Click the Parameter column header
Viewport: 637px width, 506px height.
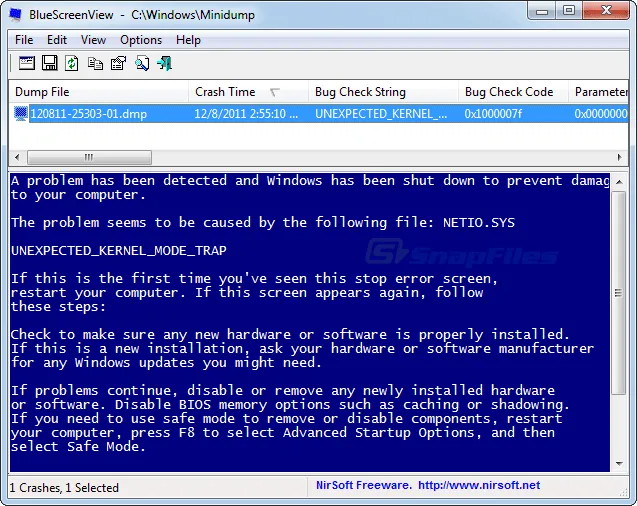598,92
